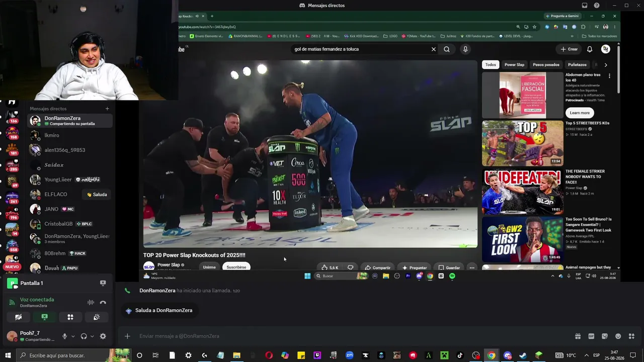This screenshot has width=644, height=362.
Task: Open the Discord inbox icon
Action: point(585,6)
